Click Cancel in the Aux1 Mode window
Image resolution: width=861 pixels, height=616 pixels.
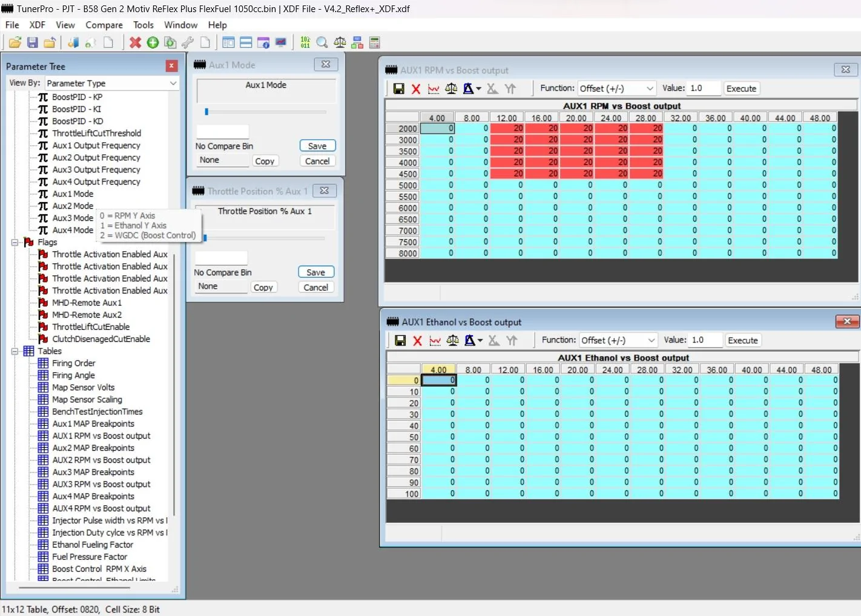coord(317,161)
